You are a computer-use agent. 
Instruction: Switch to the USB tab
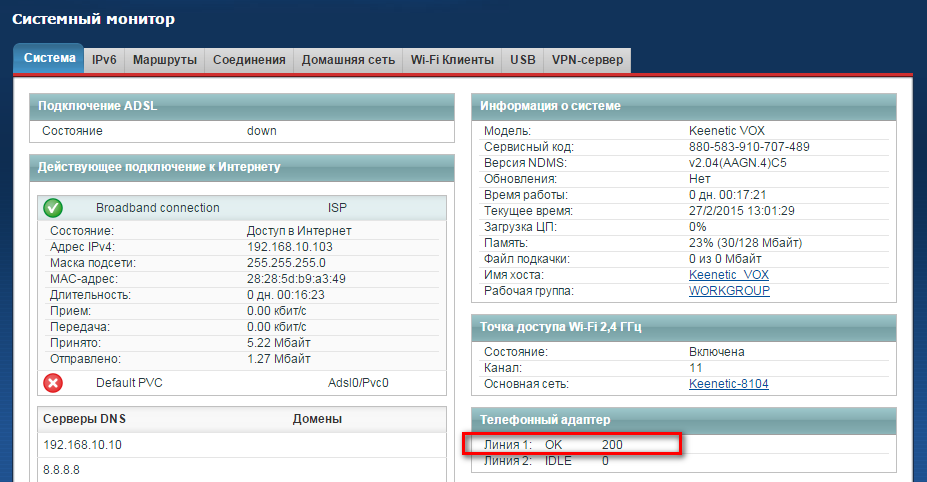click(x=522, y=60)
